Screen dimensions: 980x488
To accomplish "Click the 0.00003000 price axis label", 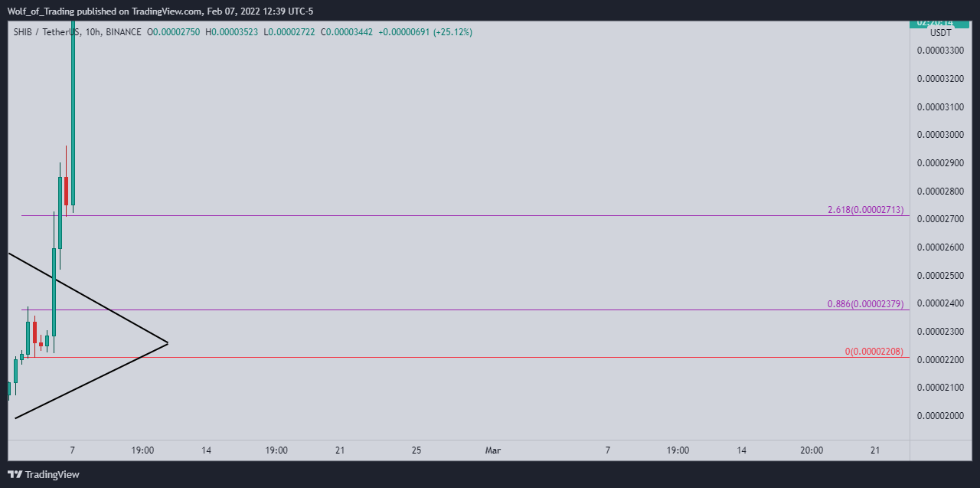I will 940,135.
